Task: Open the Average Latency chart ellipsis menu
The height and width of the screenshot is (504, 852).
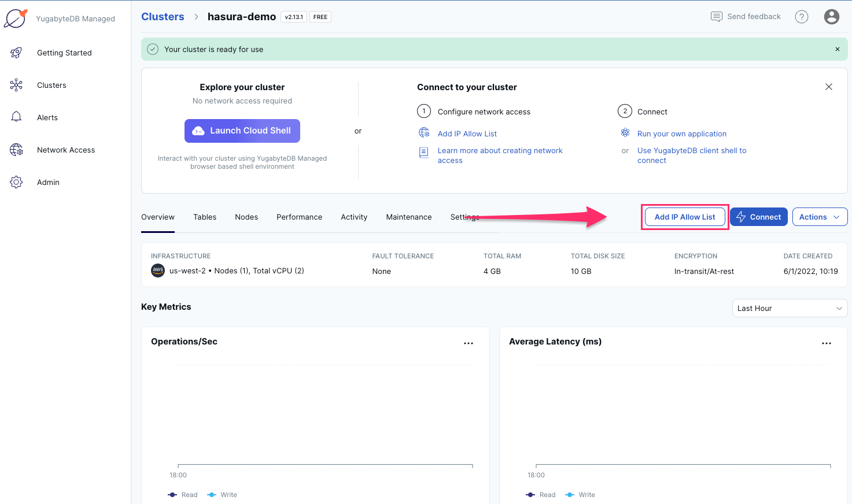Action: point(827,343)
